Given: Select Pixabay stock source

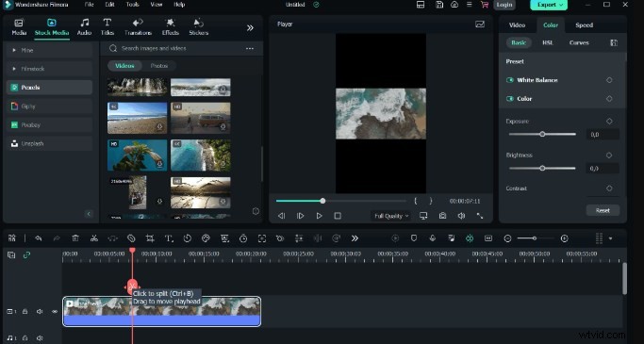Looking at the screenshot, I should pos(50,124).
